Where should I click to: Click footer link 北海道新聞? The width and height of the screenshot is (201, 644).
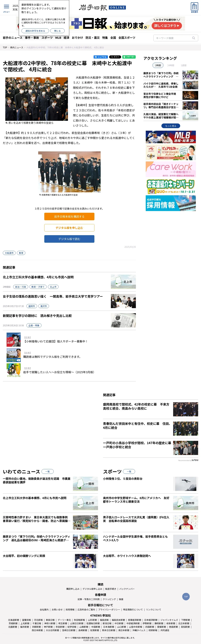13,620
